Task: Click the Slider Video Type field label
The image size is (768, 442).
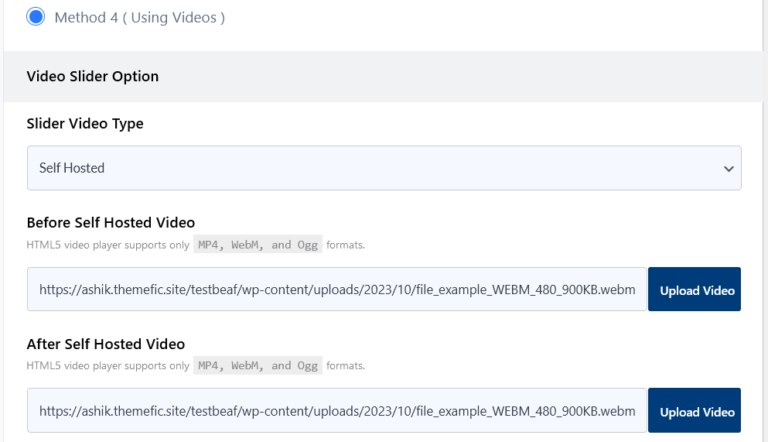Action: [x=85, y=124]
